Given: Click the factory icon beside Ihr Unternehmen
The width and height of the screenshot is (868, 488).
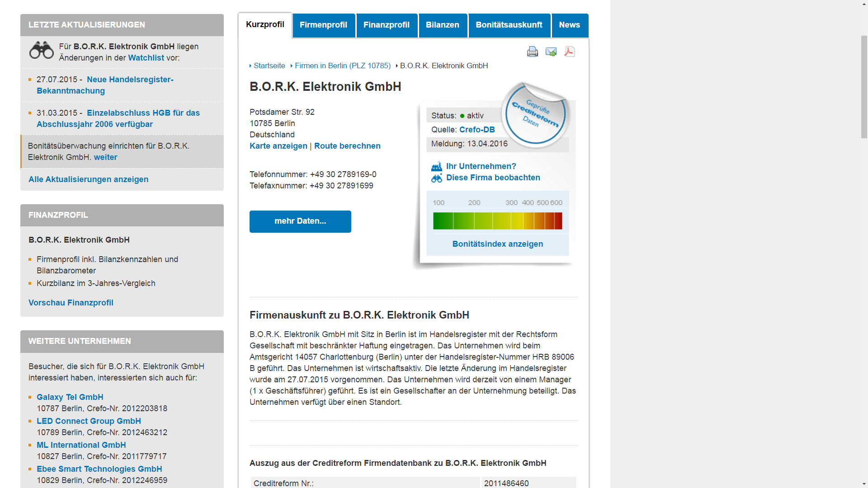Looking at the screenshot, I should tap(437, 166).
